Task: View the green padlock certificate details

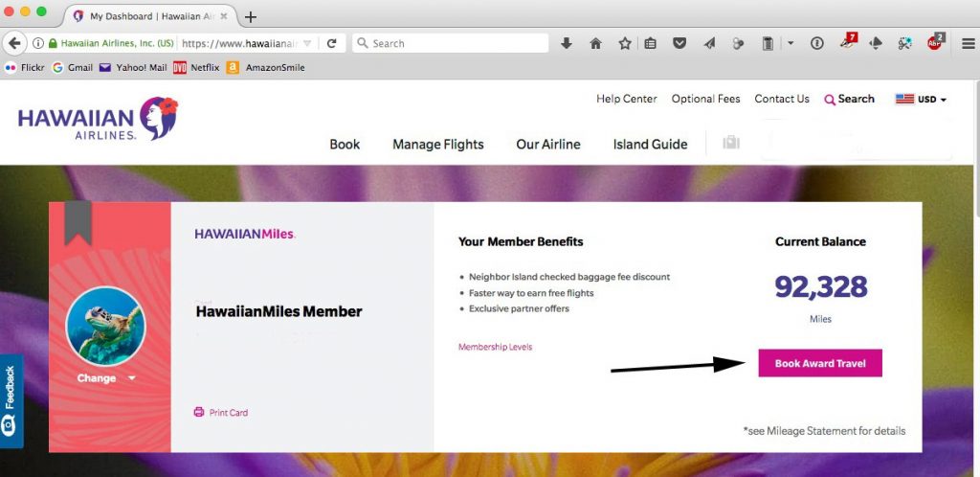Action: (53, 43)
